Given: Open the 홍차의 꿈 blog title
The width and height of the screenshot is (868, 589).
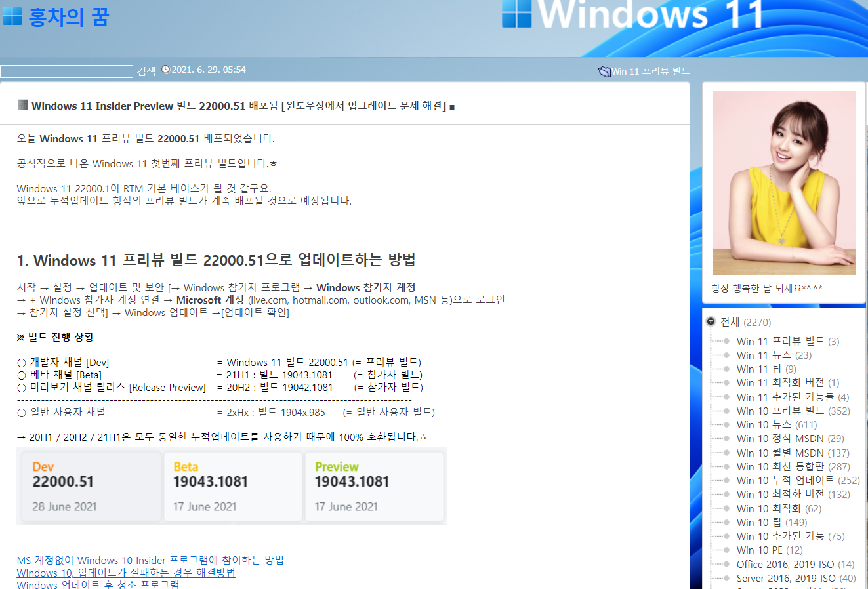Looking at the screenshot, I should [x=69, y=16].
